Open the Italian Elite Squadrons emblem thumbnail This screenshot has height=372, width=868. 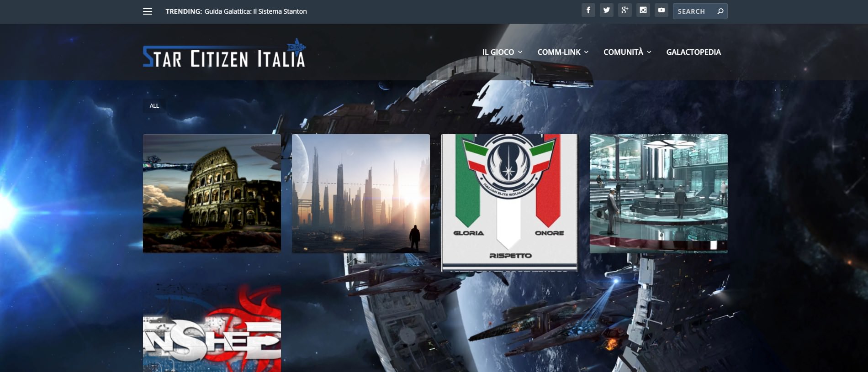(509, 203)
